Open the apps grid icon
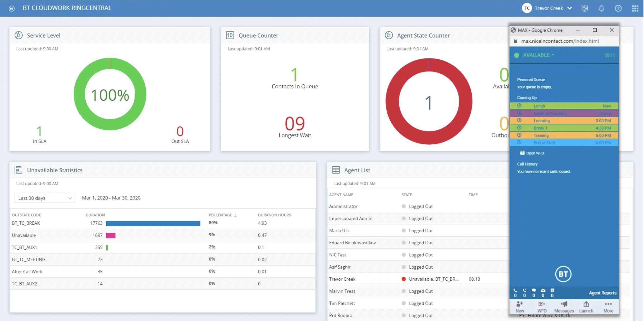This screenshot has height=321, width=644. click(635, 8)
